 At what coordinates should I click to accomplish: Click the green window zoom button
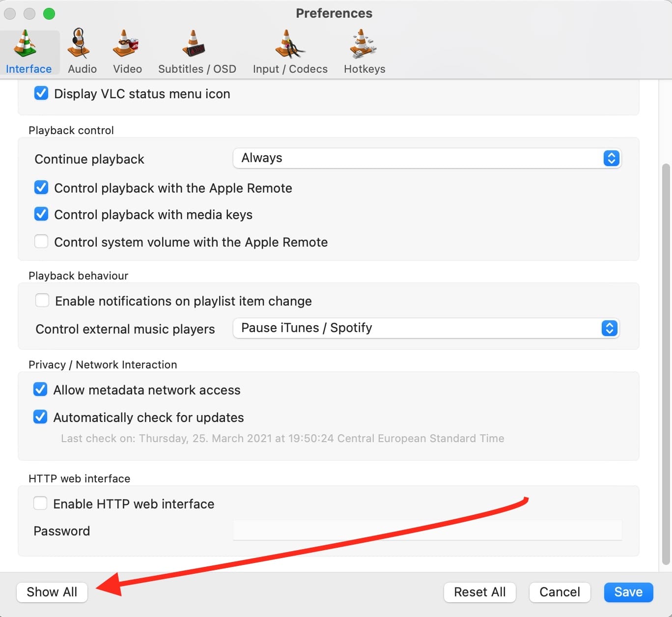click(49, 14)
